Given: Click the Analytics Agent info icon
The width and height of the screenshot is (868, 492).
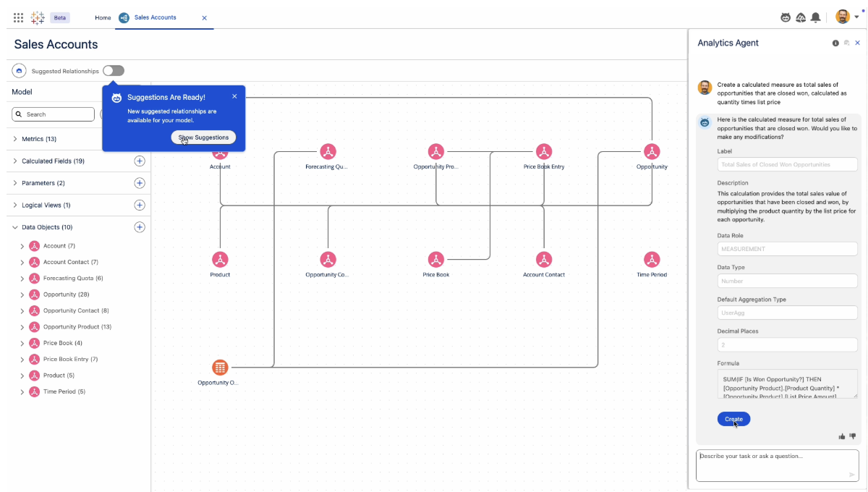Looking at the screenshot, I should tap(835, 43).
